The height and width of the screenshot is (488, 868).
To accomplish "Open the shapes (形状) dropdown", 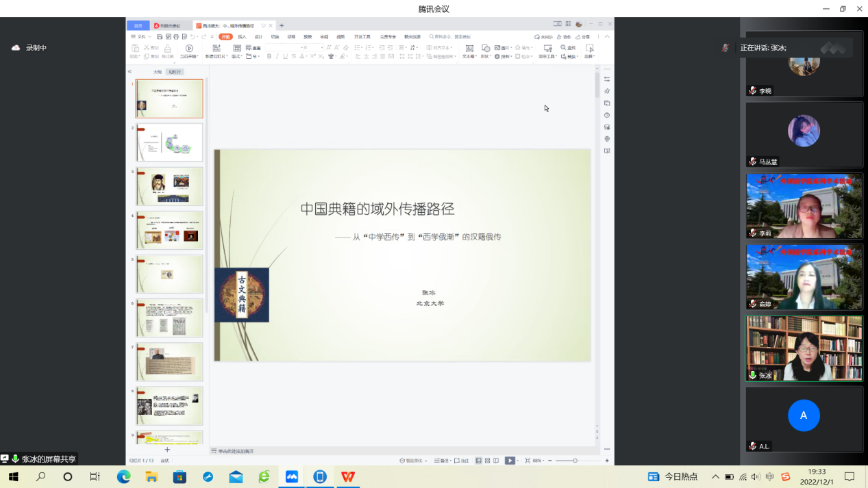I will [x=485, y=57].
